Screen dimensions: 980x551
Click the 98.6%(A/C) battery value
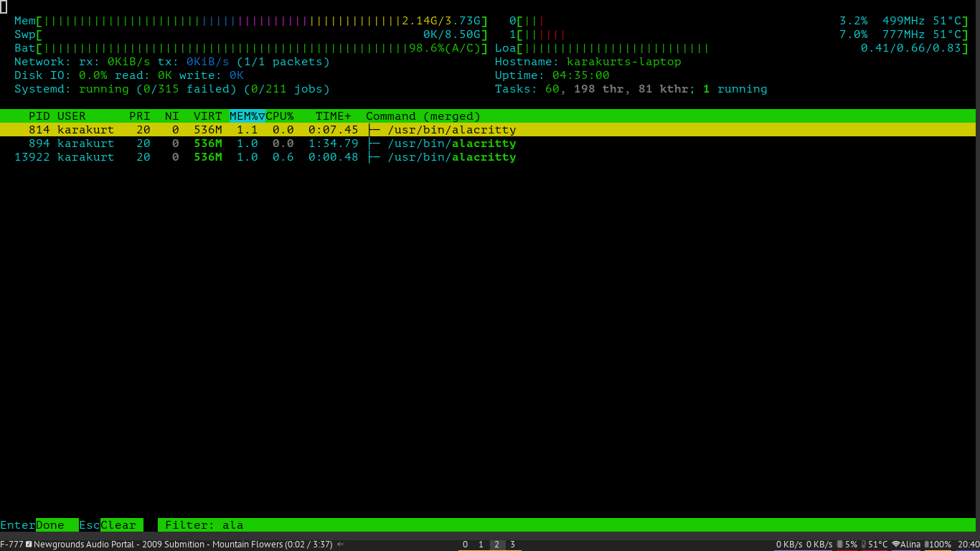[x=445, y=48]
